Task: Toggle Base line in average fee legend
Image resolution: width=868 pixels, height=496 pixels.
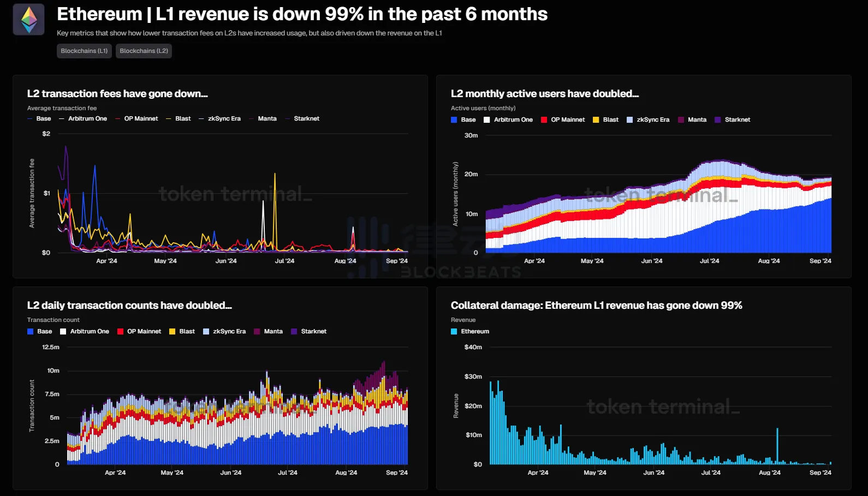Action: pyautogui.click(x=39, y=118)
